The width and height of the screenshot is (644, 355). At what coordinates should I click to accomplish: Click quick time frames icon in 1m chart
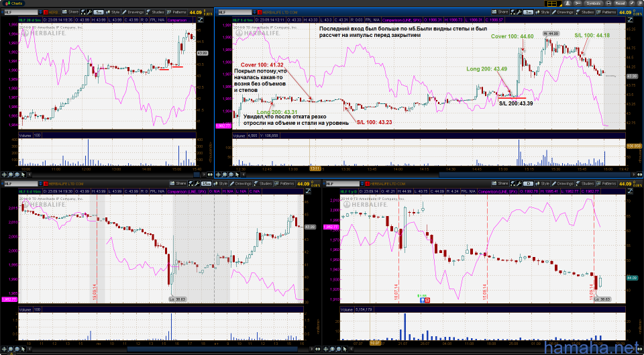(513, 12)
